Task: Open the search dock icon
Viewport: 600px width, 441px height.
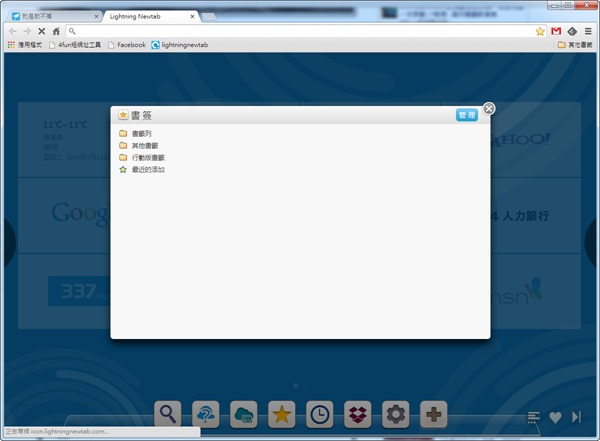Action: click(168, 414)
